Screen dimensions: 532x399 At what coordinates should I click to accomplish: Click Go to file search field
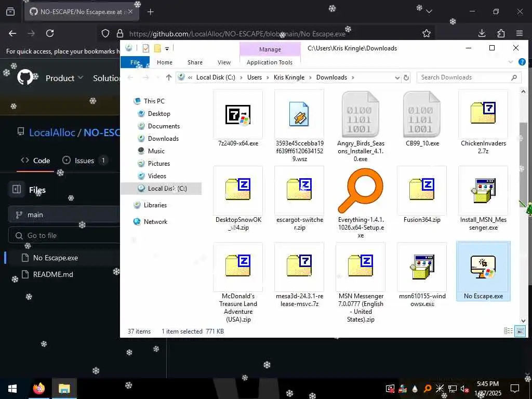pyautogui.click(x=64, y=235)
